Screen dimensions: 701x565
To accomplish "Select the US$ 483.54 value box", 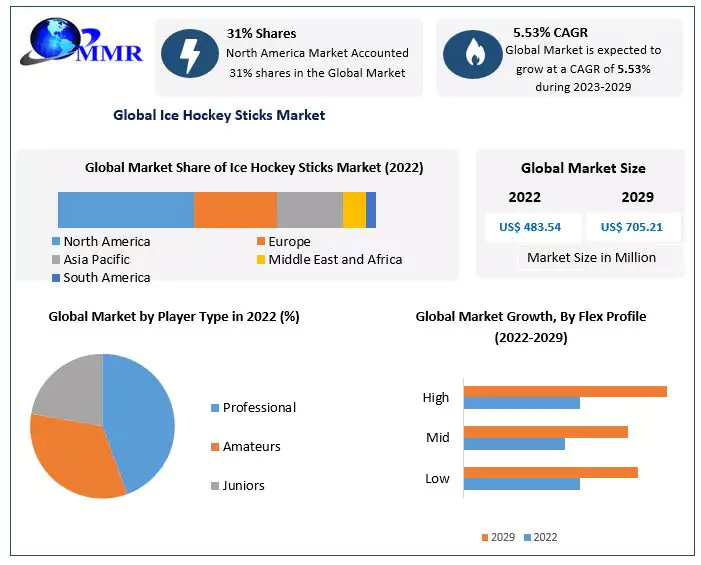I will coord(530,227).
